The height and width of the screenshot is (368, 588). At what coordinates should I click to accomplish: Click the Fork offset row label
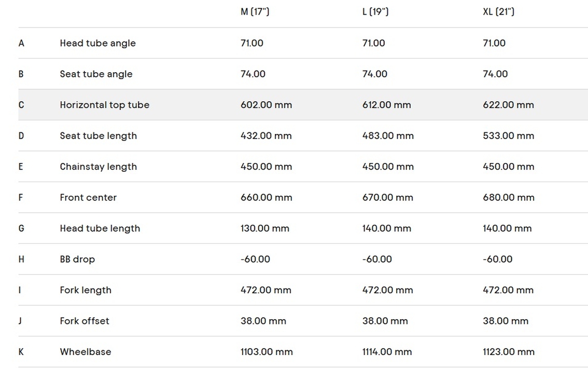pyautogui.click(x=85, y=321)
